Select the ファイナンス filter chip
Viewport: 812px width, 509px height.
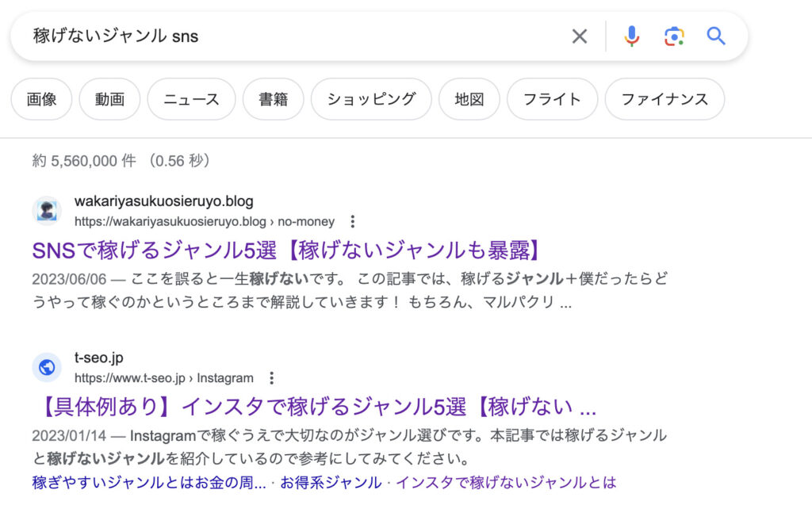665,99
